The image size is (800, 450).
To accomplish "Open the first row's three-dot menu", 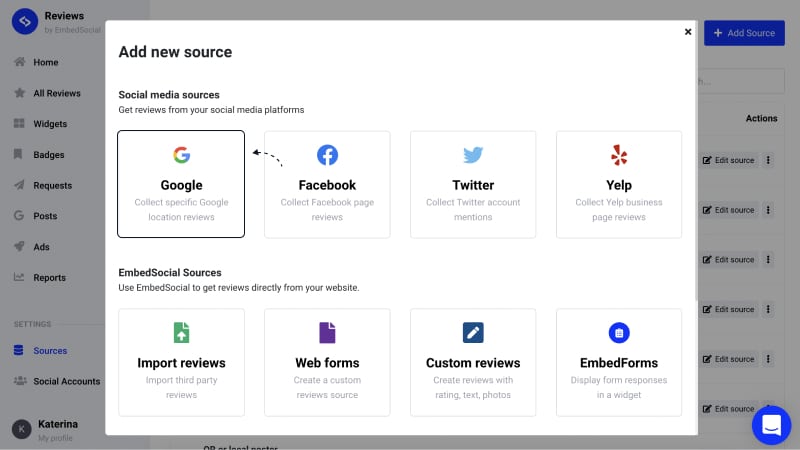I will (768, 160).
